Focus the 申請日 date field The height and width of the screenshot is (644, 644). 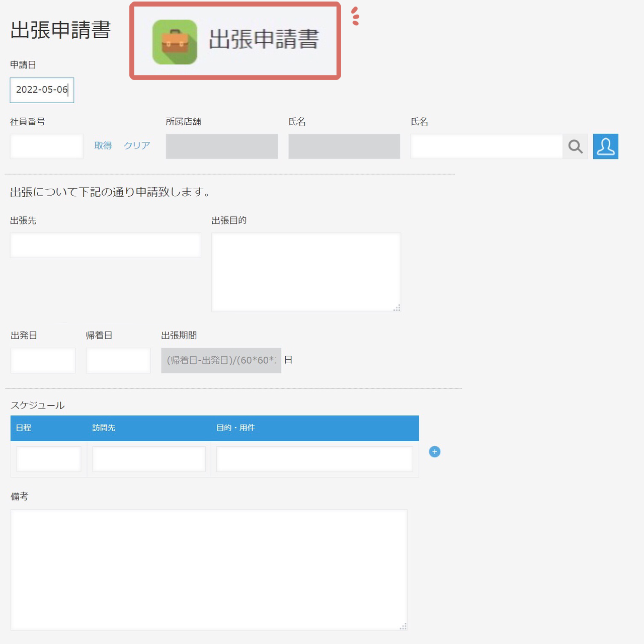42,90
